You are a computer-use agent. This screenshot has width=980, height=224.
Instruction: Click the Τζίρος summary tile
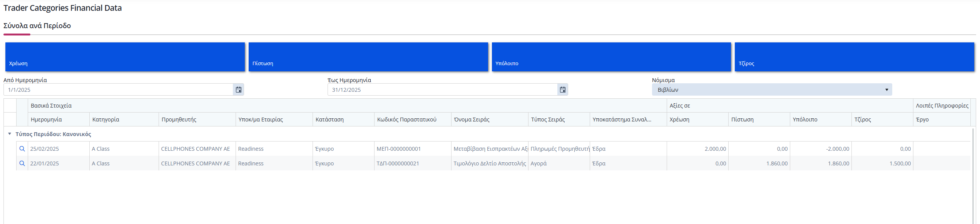[x=855, y=57]
